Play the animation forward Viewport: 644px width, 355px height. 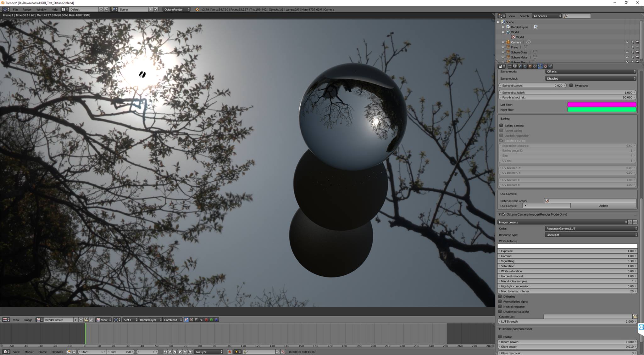pyautogui.click(x=180, y=352)
